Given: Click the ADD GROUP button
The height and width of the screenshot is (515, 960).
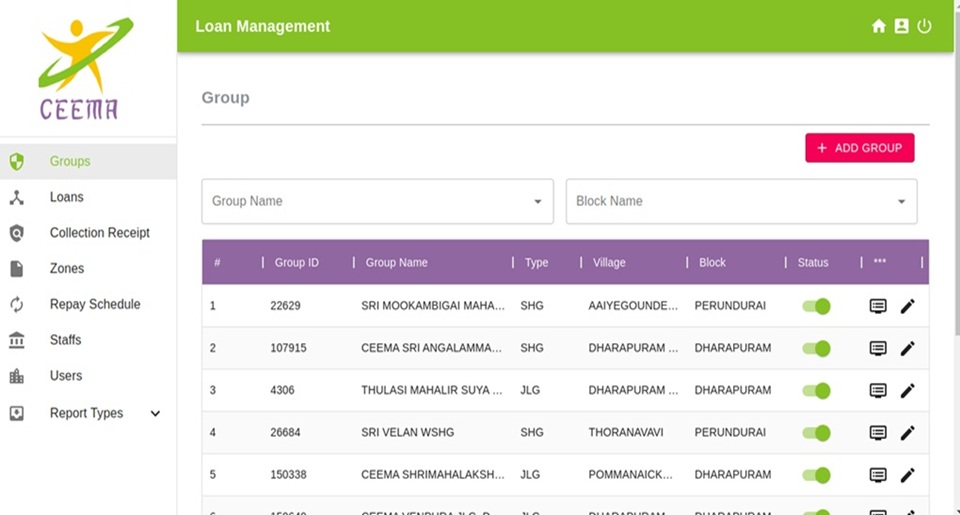Looking at the screenshot, I should click(x=859, y=148).
